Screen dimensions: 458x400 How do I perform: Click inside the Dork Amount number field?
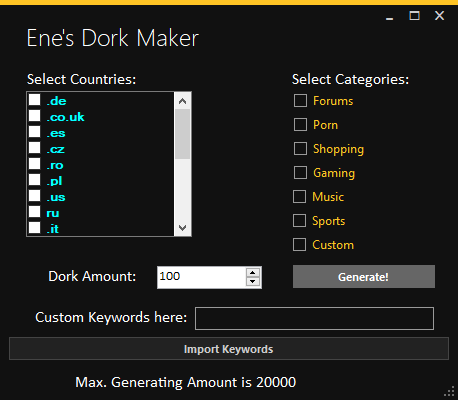201,277
